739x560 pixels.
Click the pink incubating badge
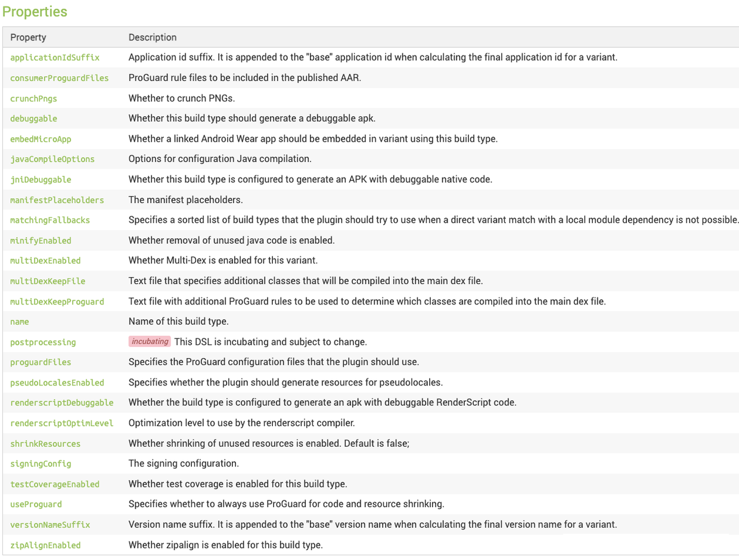tap(150, 341)
